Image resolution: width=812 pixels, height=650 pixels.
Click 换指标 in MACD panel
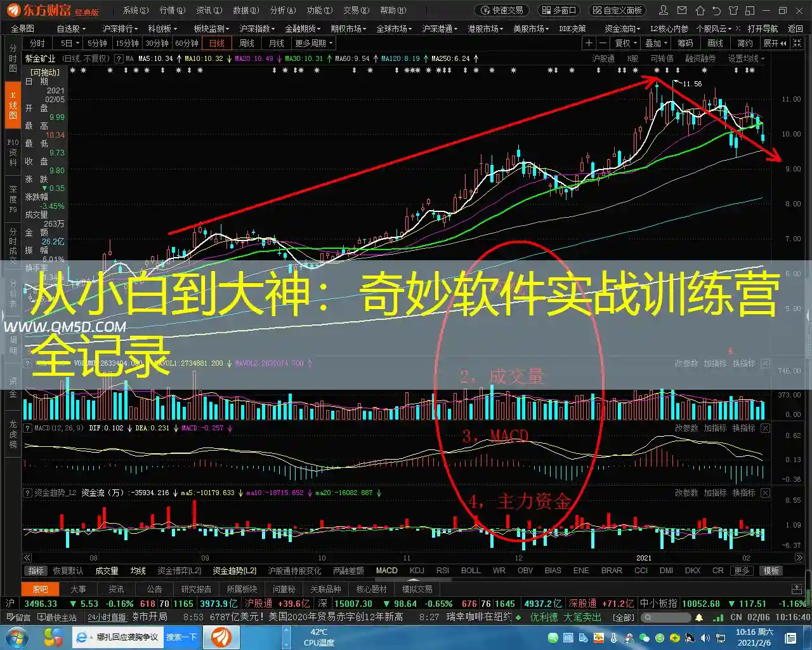pyautogui.click(x=743, y=428)
